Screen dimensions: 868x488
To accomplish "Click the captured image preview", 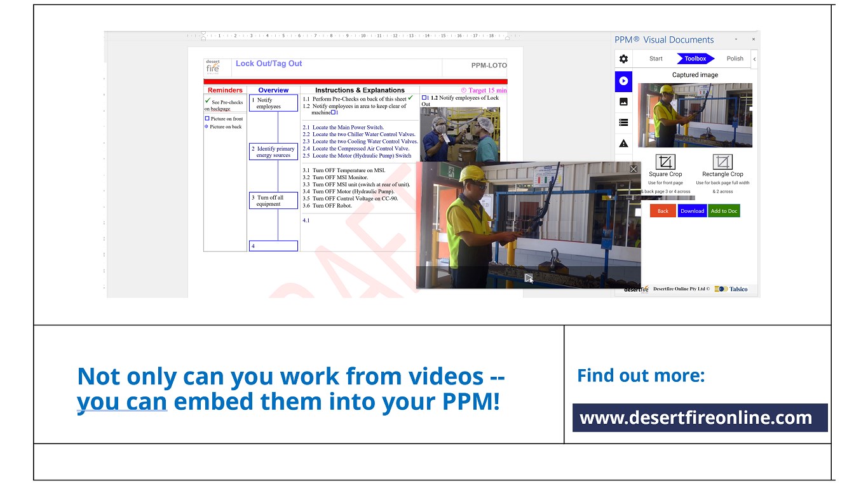I will point(695,115).
